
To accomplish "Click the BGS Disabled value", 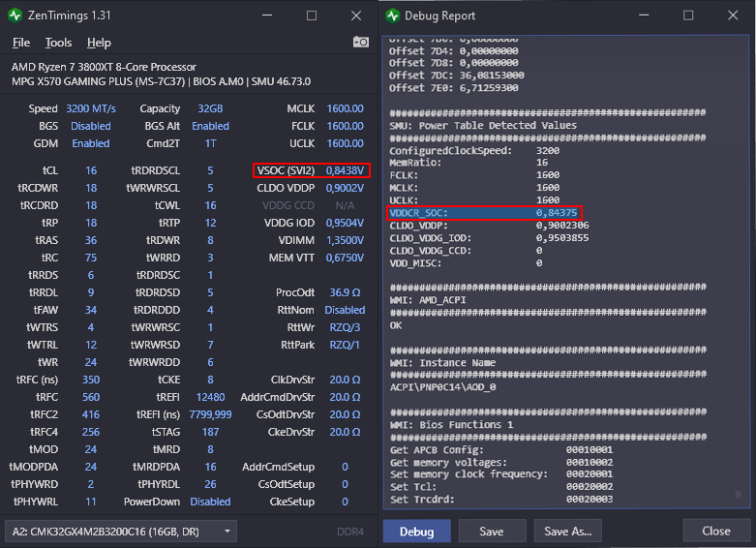I will [91, 127].
